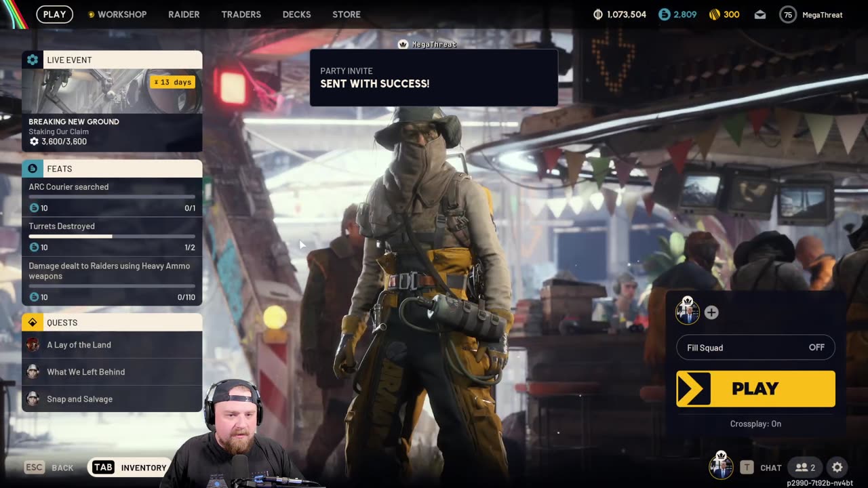
Task: Click the party leader avatar in squad panel
Action: pyautogui.click(x=687, y=311)
